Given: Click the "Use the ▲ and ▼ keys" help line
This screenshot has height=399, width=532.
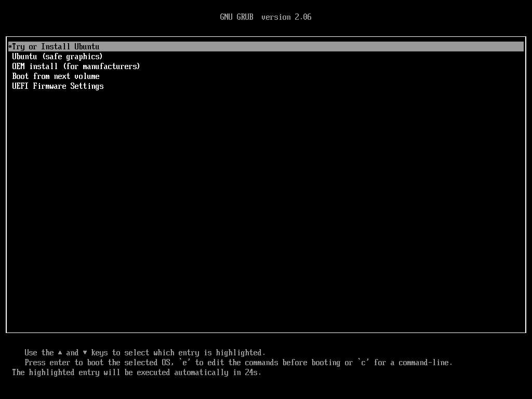Looking at the screenshot, I should 145,353.
